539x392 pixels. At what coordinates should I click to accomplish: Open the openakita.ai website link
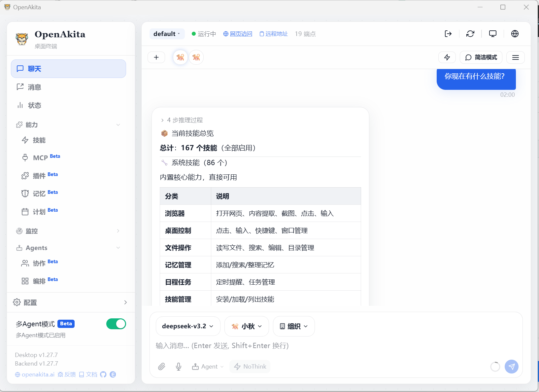click(35, 374)
